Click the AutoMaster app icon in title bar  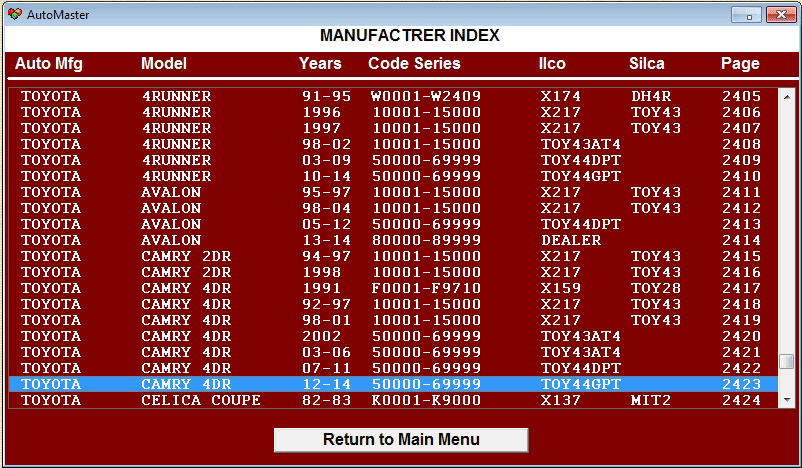coord(15,14)
